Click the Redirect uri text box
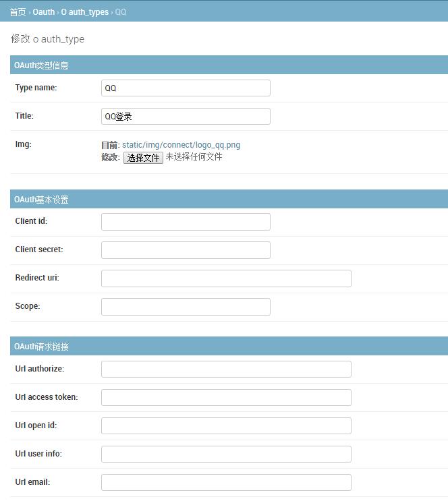The height and width of the screenshot is (501, 448). [x=226, y=278]
